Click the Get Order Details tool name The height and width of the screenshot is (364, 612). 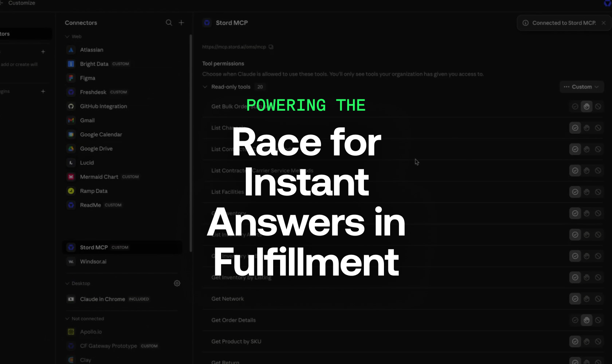click(x=234, y=320)
